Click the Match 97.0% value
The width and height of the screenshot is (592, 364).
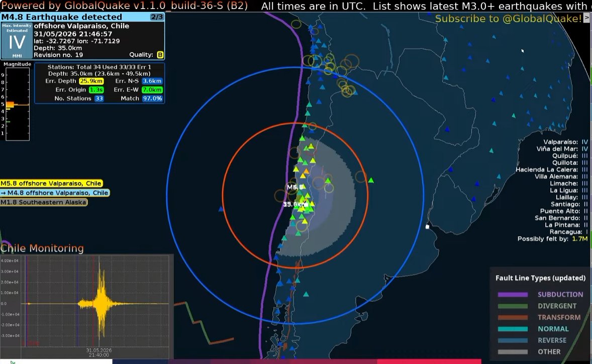(152, 98)
